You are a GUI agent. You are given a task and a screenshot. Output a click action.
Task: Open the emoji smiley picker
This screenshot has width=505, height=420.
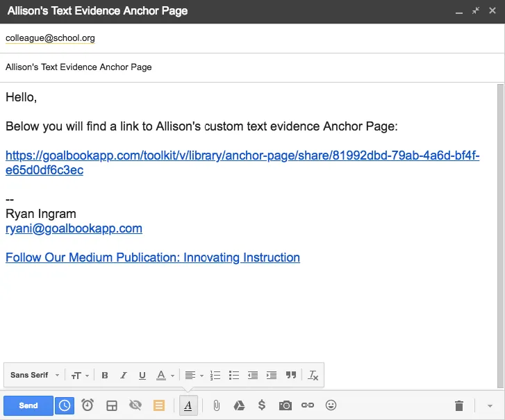click(331, 405)
